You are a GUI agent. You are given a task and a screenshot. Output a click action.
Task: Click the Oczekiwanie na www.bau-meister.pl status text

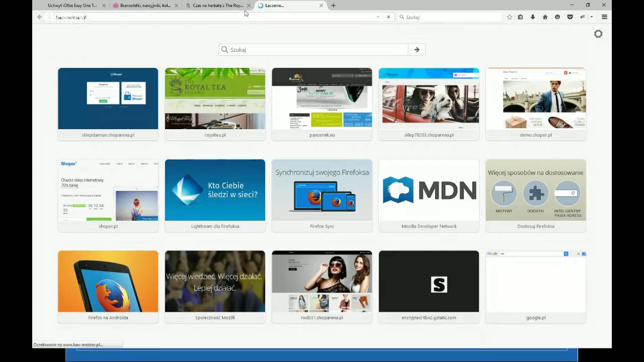[68, 344]
